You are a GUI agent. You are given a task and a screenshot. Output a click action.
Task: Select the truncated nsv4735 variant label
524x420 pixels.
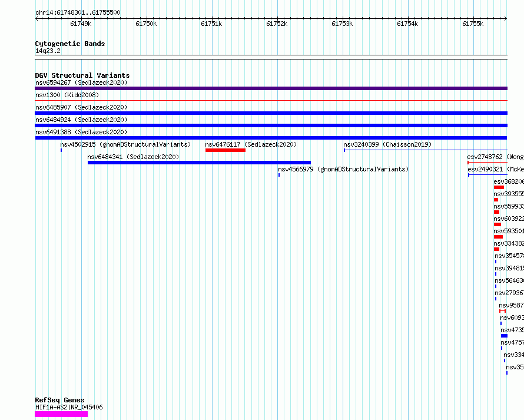512,330
